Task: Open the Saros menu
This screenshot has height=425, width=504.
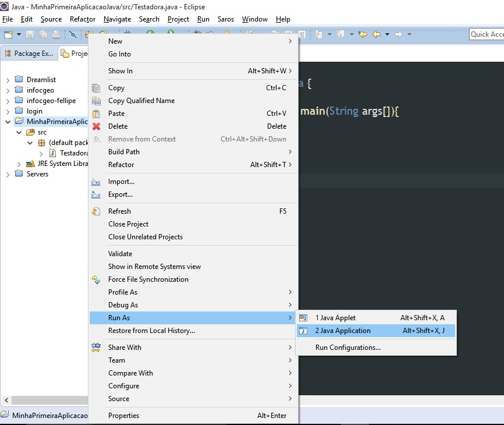Action: (x=226, y=19)
